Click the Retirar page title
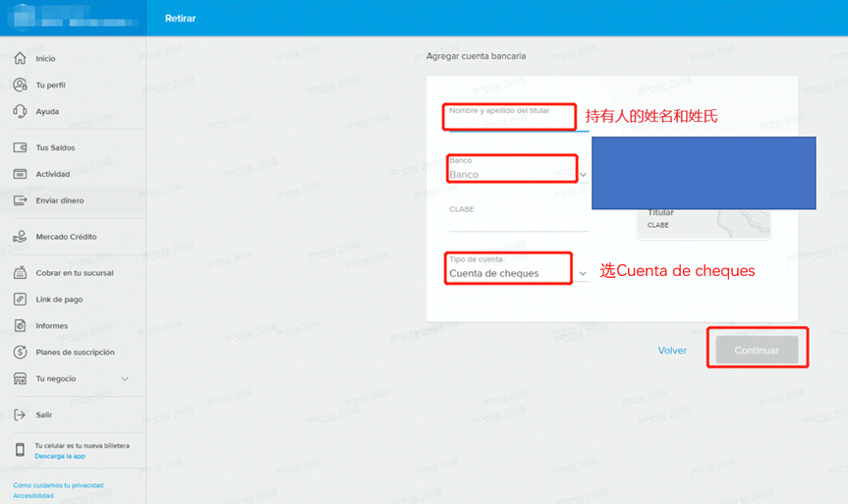This screenshot has width=848, height=504. 180,19
